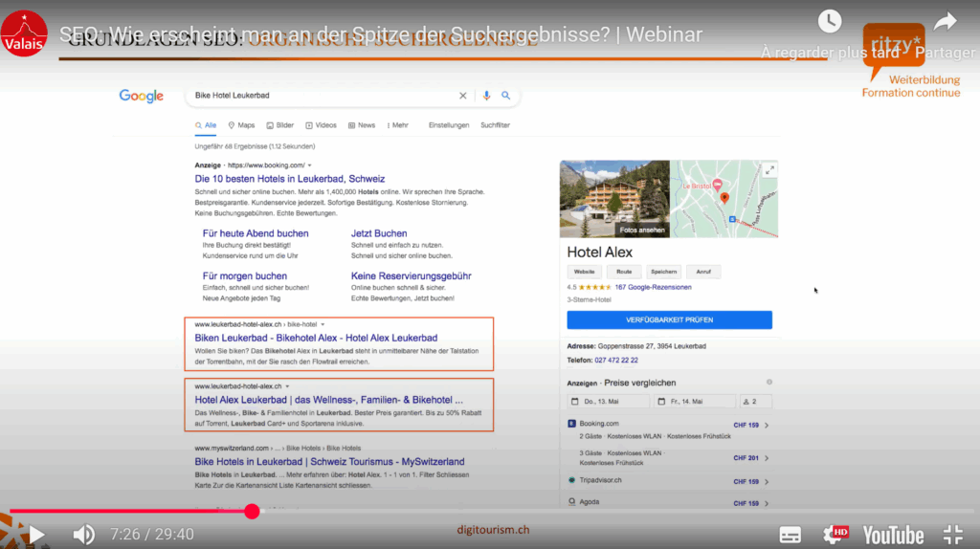
Task: Open the guests count selector
Action: coord(756,402)
